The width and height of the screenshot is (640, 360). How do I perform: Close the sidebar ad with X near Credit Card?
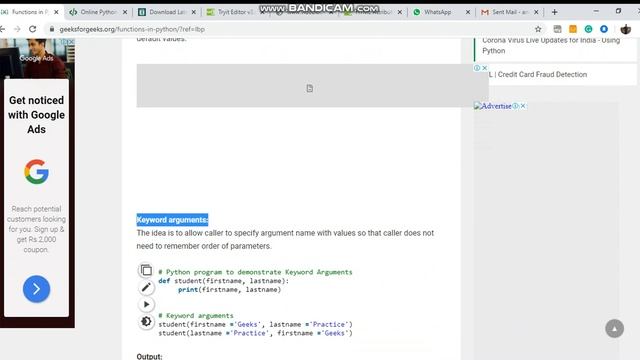coord(484,68)
